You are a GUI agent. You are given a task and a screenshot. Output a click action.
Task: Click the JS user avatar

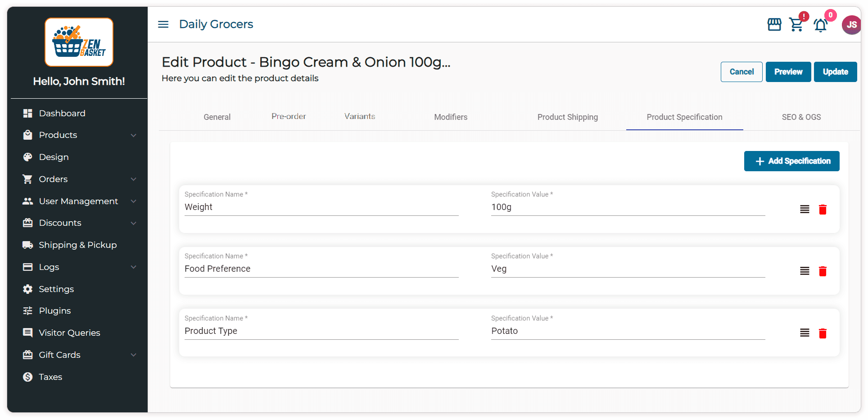pyautogui.click(x=851, y=25)
